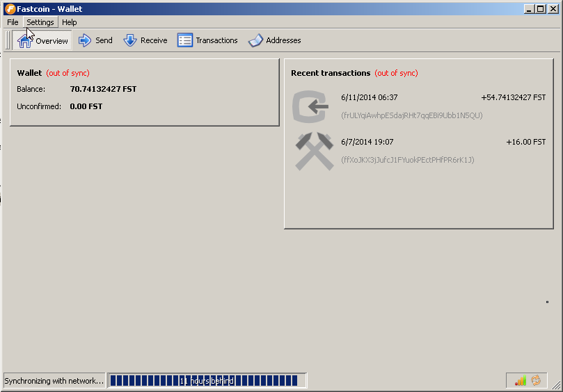Click the +54.74132427 FST amount
The width and height of the screenshot is (563, 392).
tap(513, 97)
